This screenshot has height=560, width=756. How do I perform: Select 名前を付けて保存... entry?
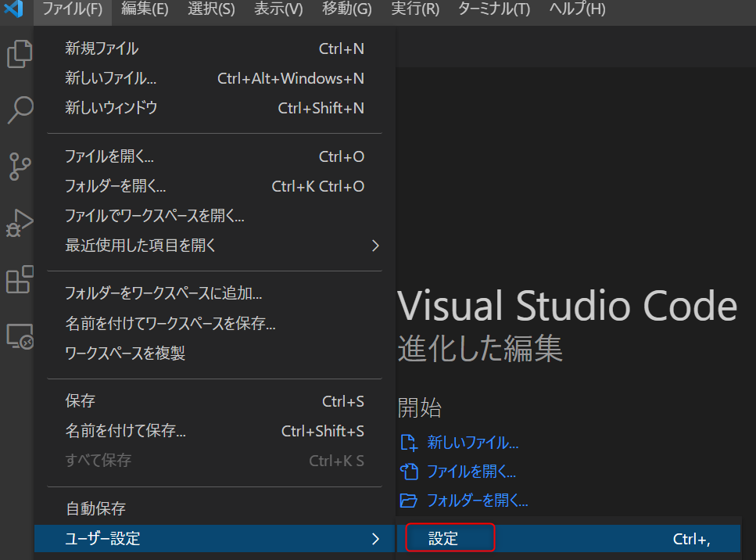(x=214, y=431)
